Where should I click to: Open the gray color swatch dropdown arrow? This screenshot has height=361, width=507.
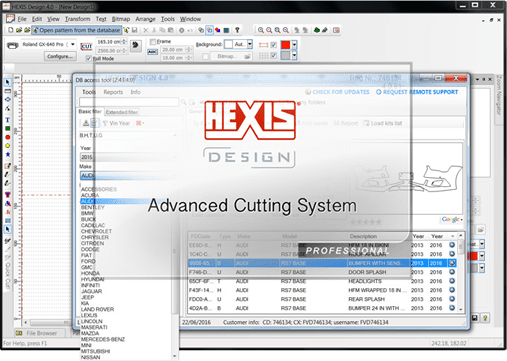[x=294, y=55]
